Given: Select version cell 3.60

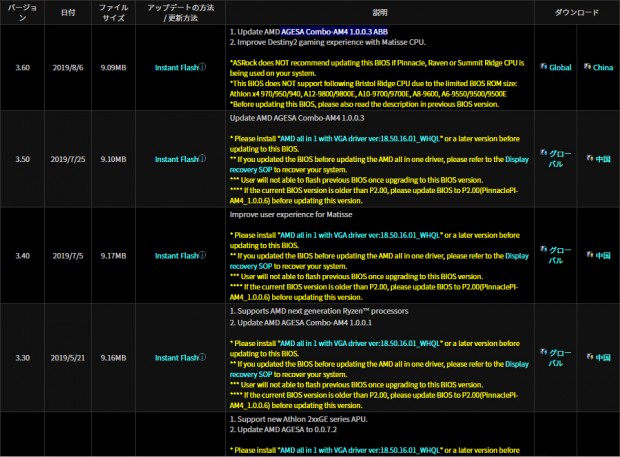Looking at the screenshot, I should point(23,68).
